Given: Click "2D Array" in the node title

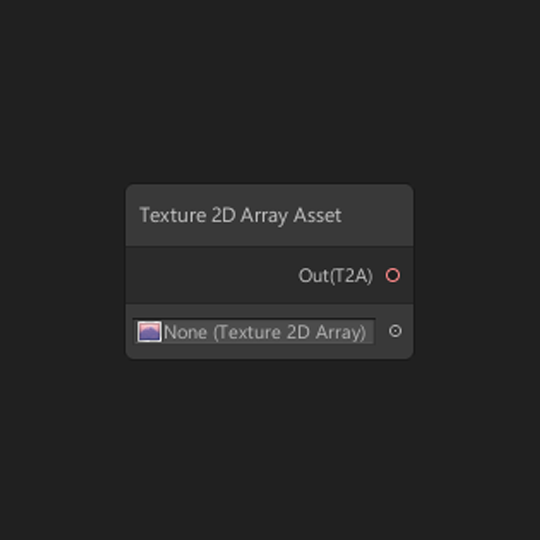Looking at the screenshot, I should tap(250, 216).
